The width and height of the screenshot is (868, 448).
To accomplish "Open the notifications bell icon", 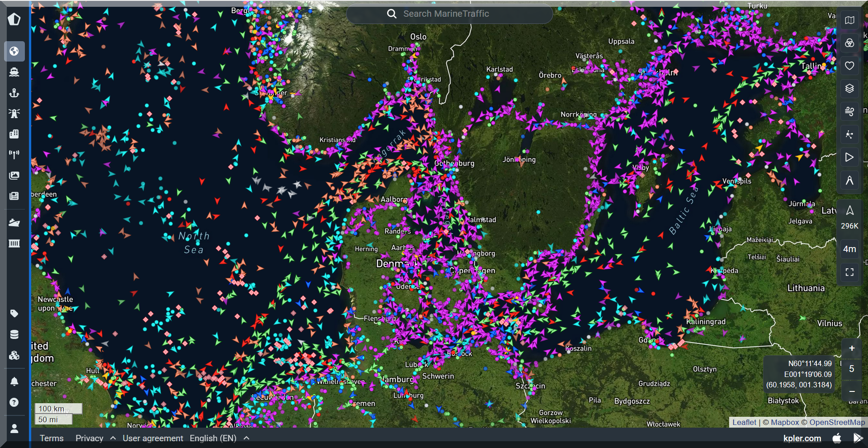I will (x=14, y=381).
